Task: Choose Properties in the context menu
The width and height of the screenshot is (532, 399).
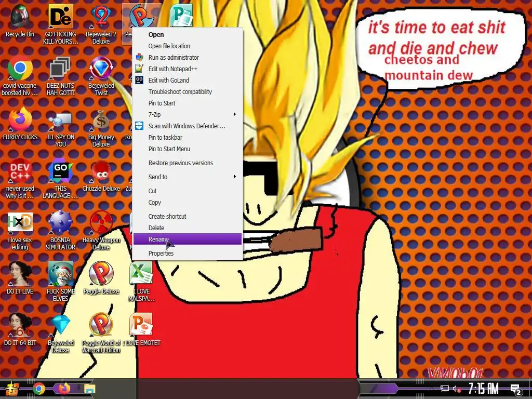Action: pos(187,254)
